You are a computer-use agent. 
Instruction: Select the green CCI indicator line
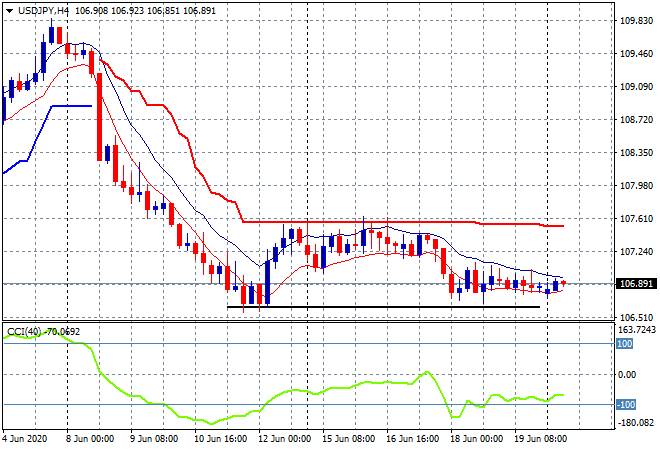point(282,393)
